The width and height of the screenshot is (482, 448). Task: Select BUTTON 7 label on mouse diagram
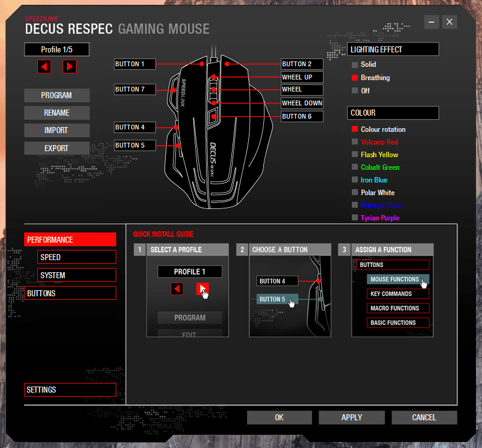[134, 89]
